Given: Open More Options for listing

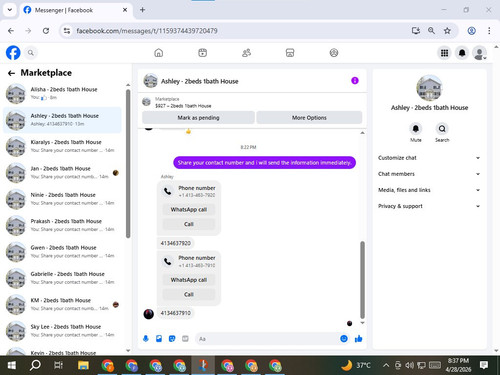Looking at the screenshot, I should [x=309, y=117].
